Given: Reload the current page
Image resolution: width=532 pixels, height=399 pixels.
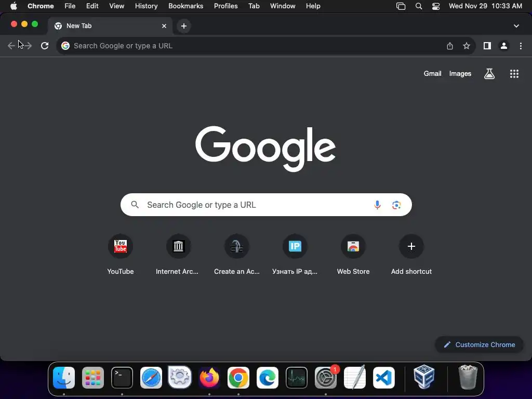Looking at the screenshot, I should tap(45, 46).
